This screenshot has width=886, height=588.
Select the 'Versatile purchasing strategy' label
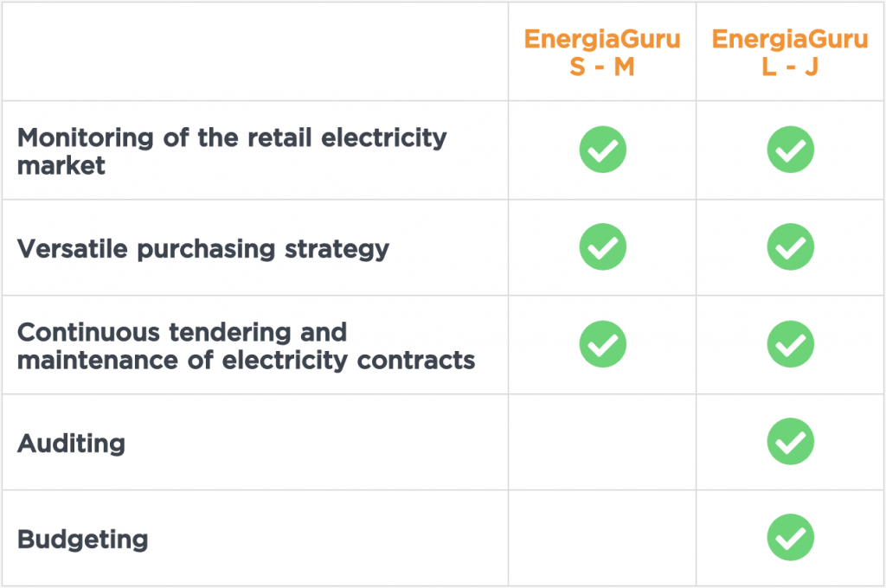click(202, 249)
